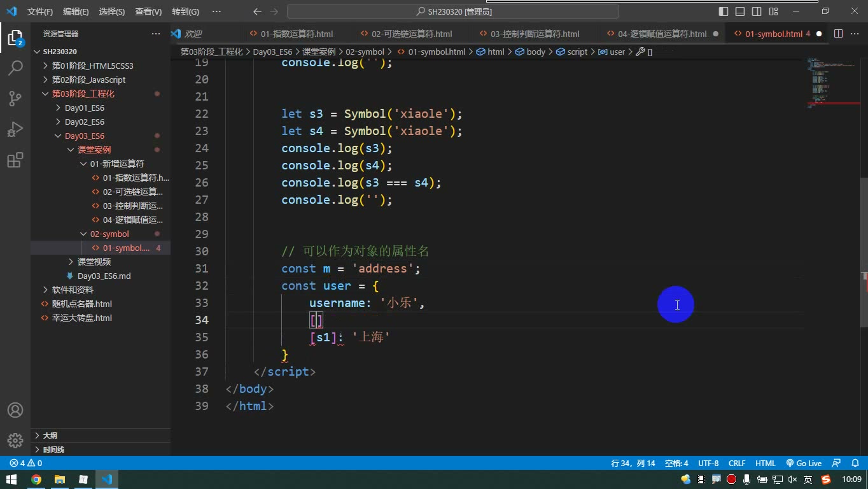This screenshot has width=868, height=489.
Task: Open editor more actions ellipsis
Action: (855, 34)
